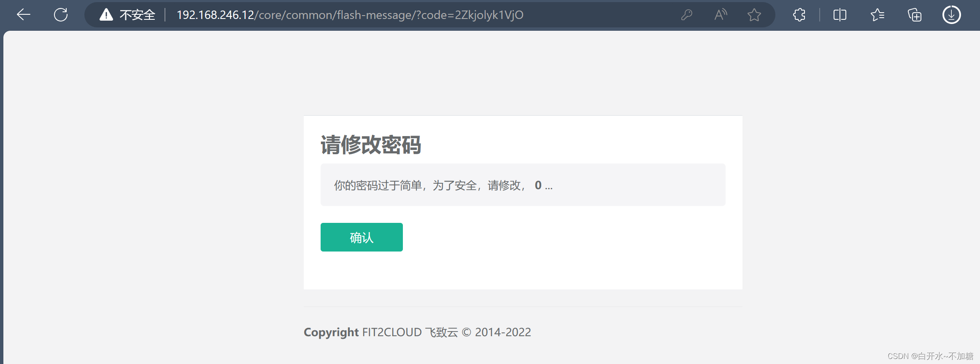980x364 pixels.
Task: Open saved passwords key icon
Action: [x=687, y=15]
